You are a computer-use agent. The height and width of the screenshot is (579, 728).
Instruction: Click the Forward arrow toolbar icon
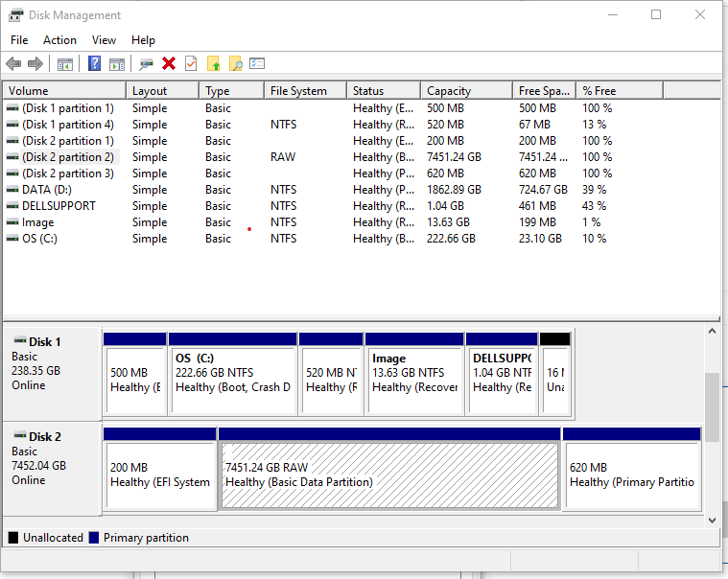click(35, 63)
